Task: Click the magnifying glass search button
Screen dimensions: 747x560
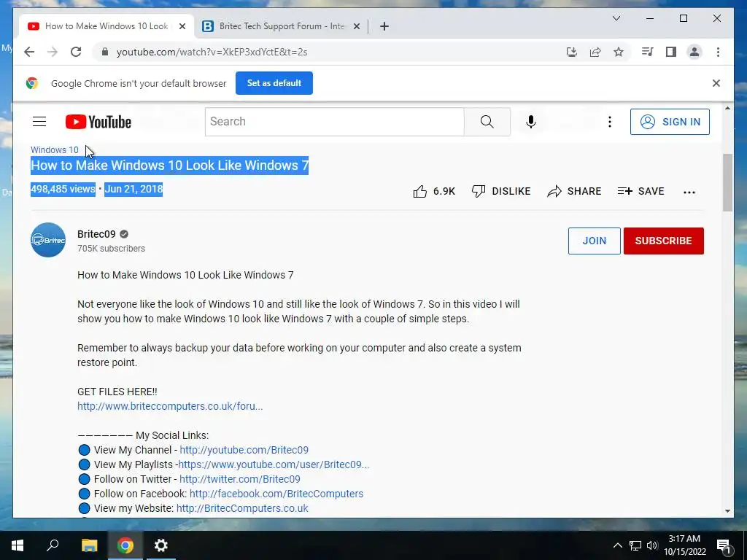Action: (x=487, y=122)
